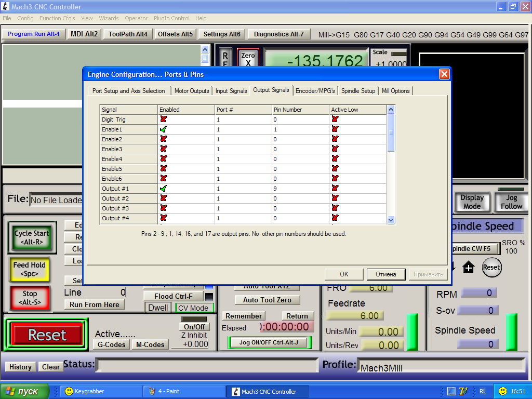Toggle Active Low for Digit Trig row
The width and height of the screenshot is (532, 399).
click(335, 119)
